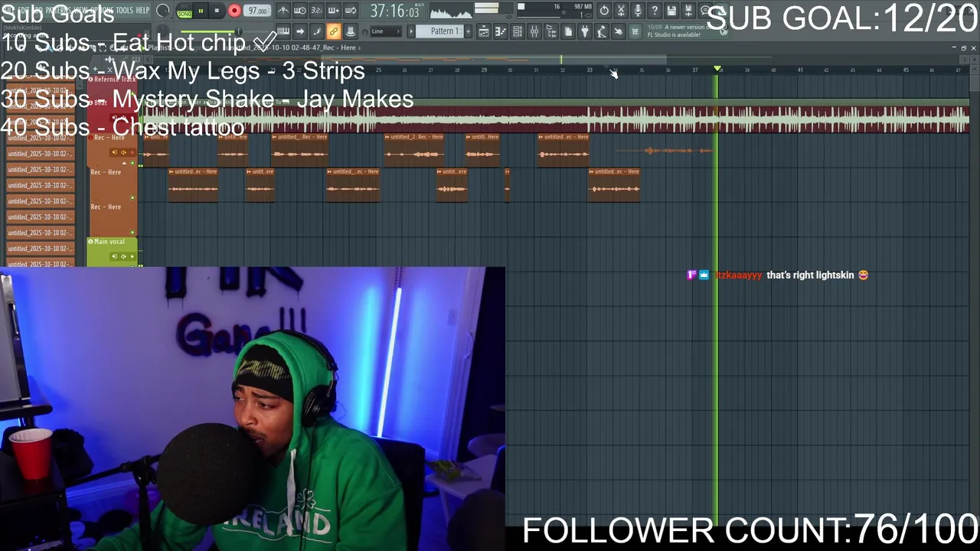
Task: Open the TOOLS menu
Action: click(124, 11)
